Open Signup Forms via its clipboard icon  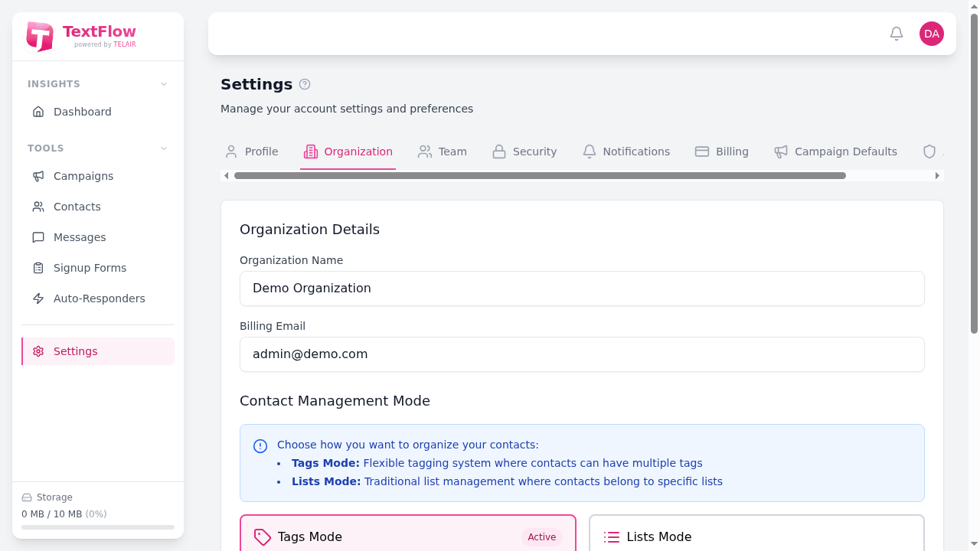[38, 268]
